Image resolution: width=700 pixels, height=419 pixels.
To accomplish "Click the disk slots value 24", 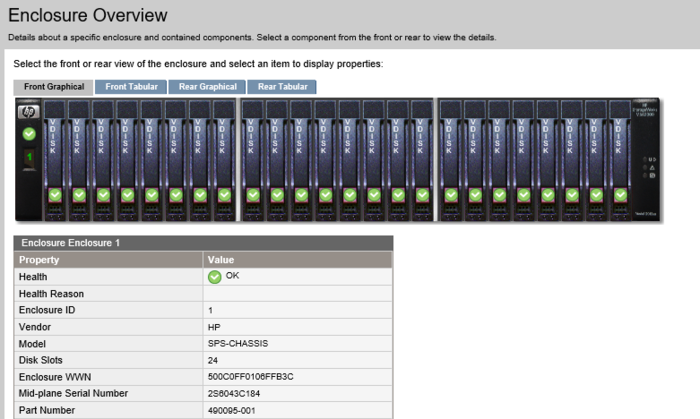I will [212, 361].
